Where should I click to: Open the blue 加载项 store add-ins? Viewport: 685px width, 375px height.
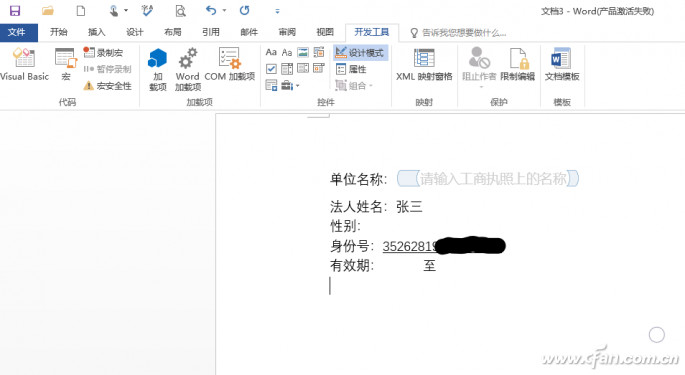coord(158,69)
